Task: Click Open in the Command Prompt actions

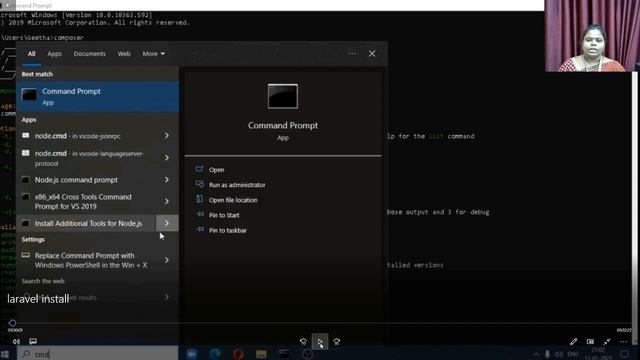Action: [216, 170]
